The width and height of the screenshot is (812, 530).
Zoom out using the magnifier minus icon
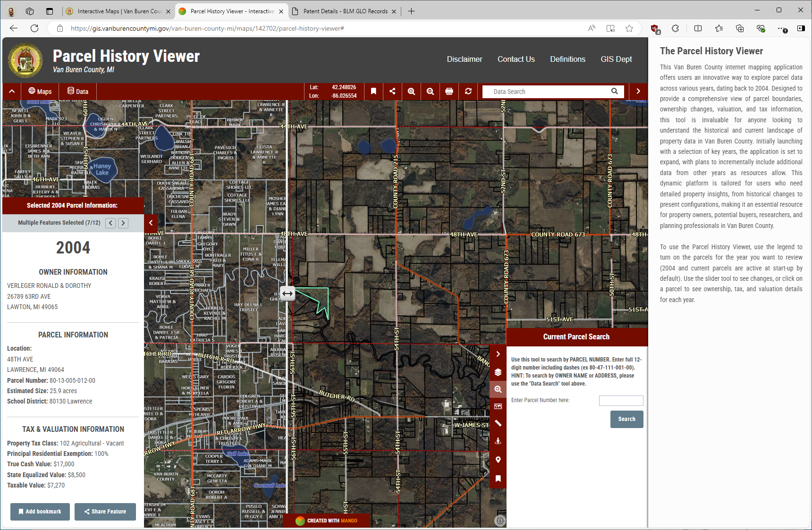[x=430, y=92]
